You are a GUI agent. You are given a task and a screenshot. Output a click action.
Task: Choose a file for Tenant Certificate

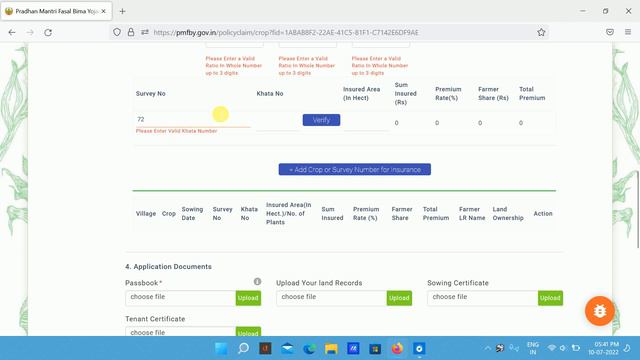pos(180,332)
